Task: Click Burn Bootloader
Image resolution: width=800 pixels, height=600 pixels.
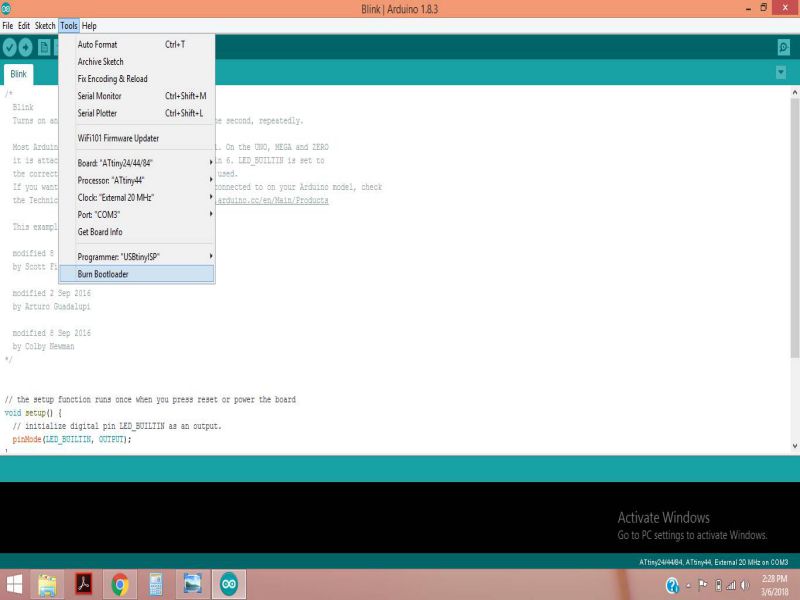Action: [x=137, y=274]
